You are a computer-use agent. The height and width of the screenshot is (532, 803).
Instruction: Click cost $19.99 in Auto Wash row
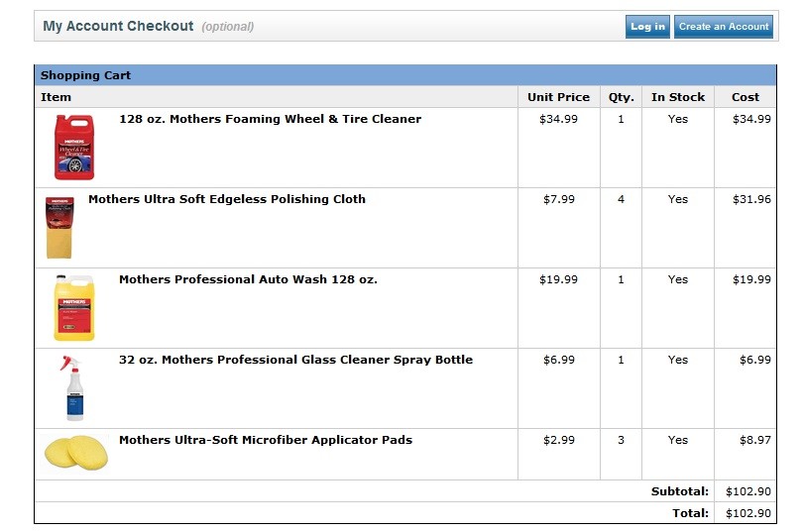(x=751, y=279)
